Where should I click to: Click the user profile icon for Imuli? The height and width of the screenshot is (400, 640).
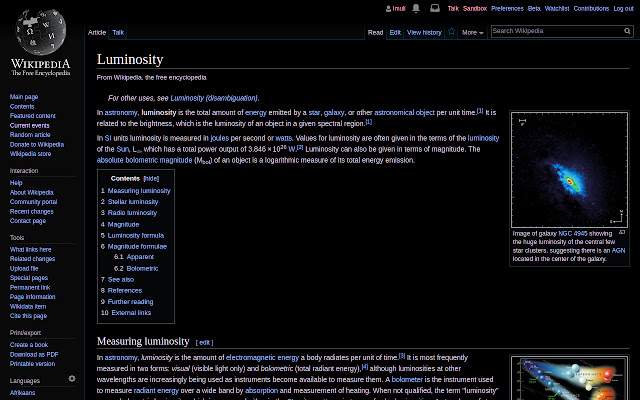[x=388, y=8]
